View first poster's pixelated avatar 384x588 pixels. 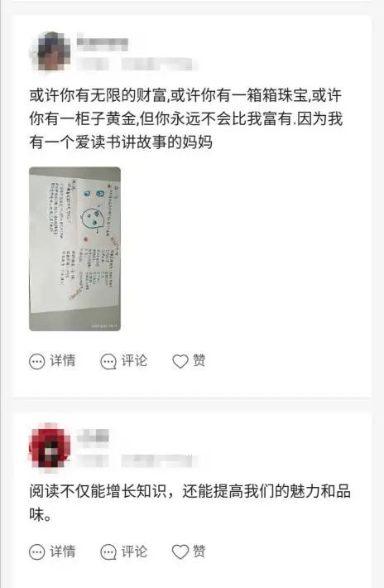point(50,51)
